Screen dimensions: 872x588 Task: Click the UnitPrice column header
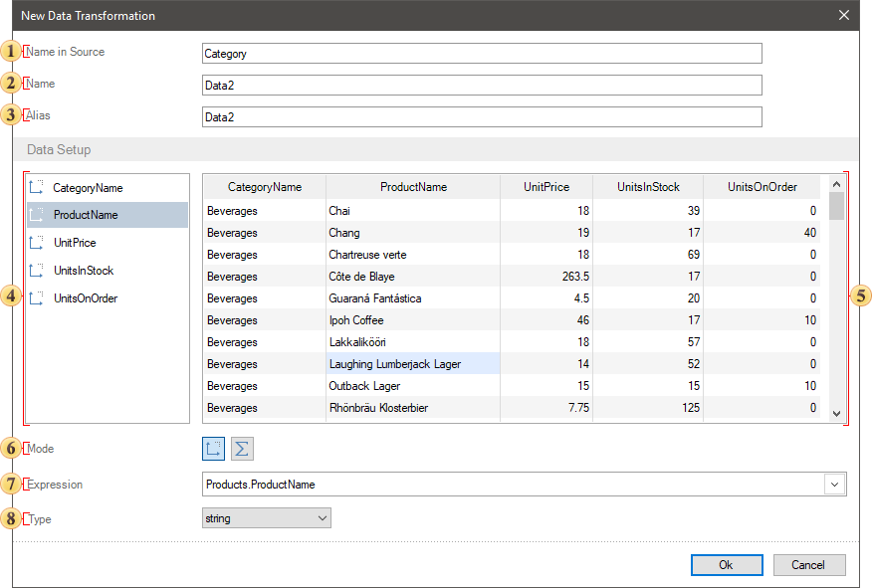[x=546, y=187]
